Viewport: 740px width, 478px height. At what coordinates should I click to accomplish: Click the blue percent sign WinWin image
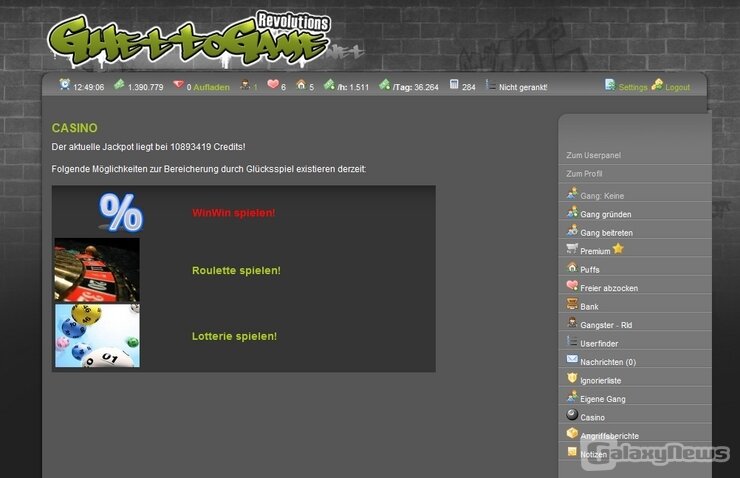(121, 212)
